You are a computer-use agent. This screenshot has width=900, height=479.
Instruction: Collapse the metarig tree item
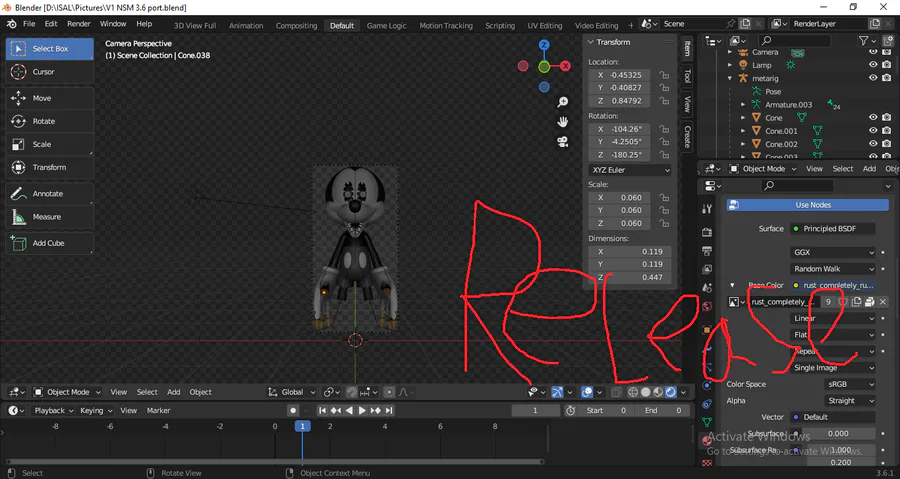[x=730, y=79]
